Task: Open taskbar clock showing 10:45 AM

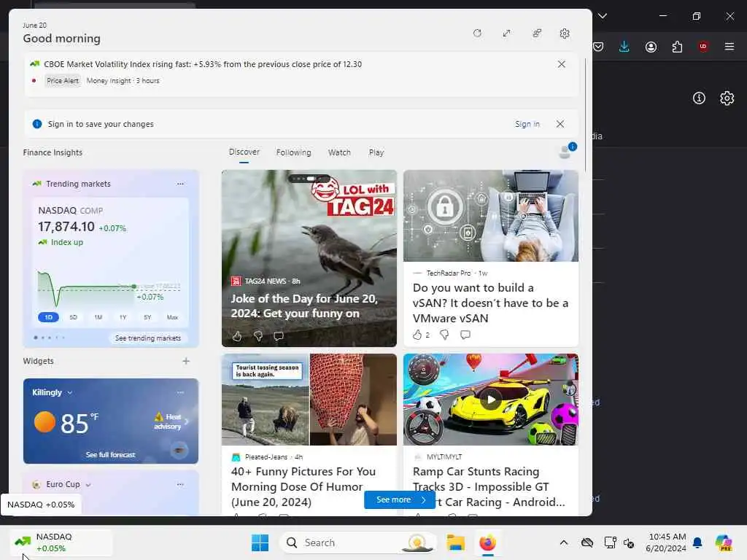Action: click(x=666, y=542)
